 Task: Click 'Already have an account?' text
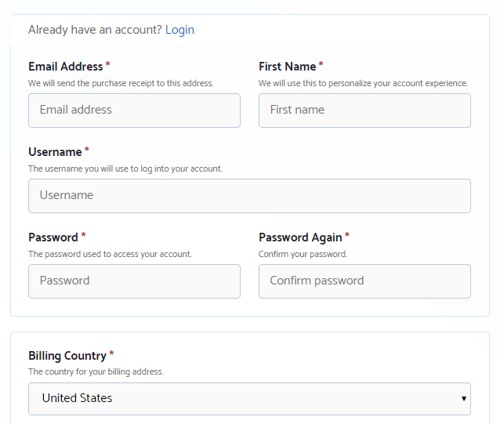tap(95, 30)
